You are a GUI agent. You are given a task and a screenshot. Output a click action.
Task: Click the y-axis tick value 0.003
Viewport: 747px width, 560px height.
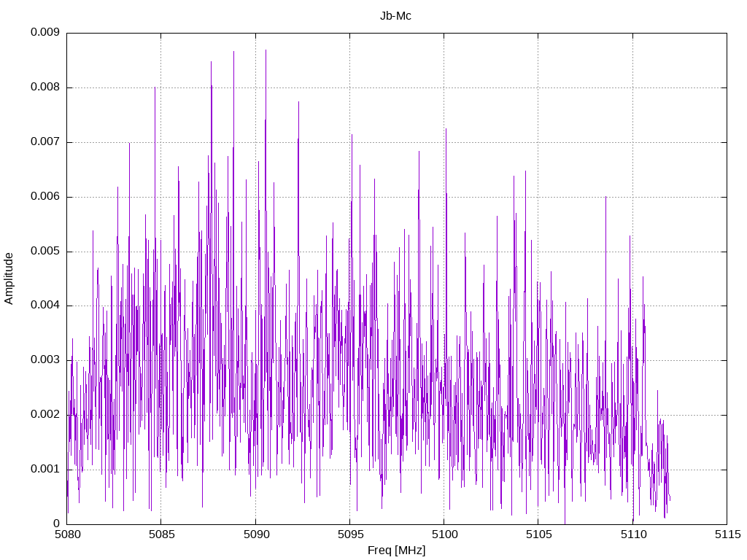[x=45, y=360]
